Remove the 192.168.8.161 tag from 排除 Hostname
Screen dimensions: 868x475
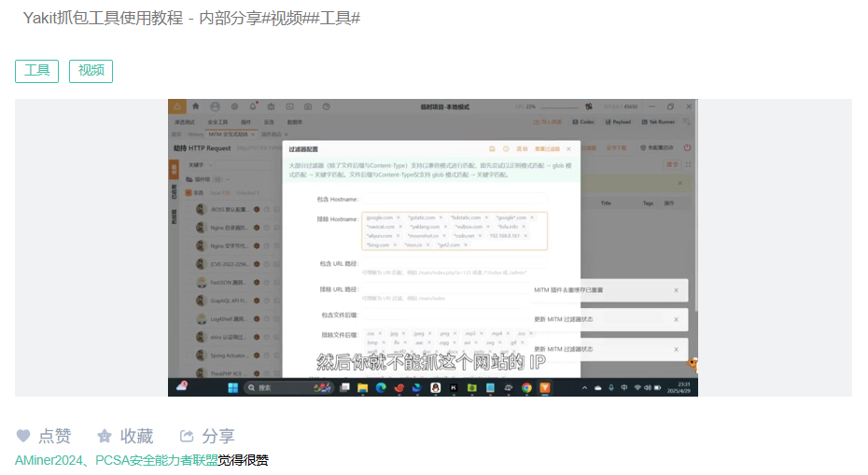coord(525,236)
